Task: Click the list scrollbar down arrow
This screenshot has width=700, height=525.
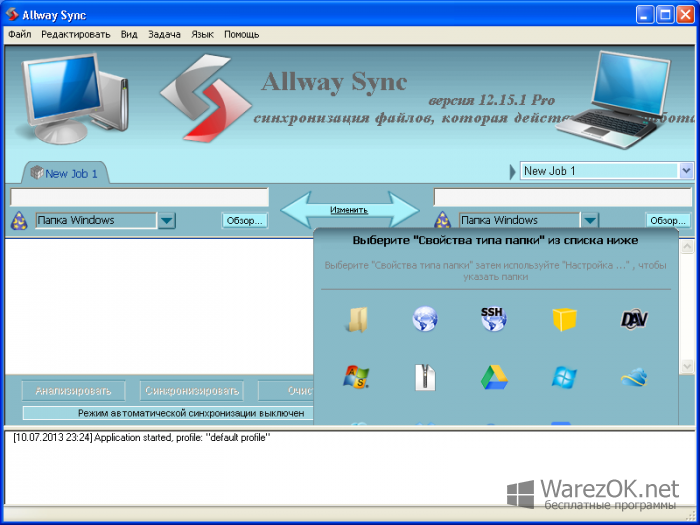Action: click(x=688, y=366)
